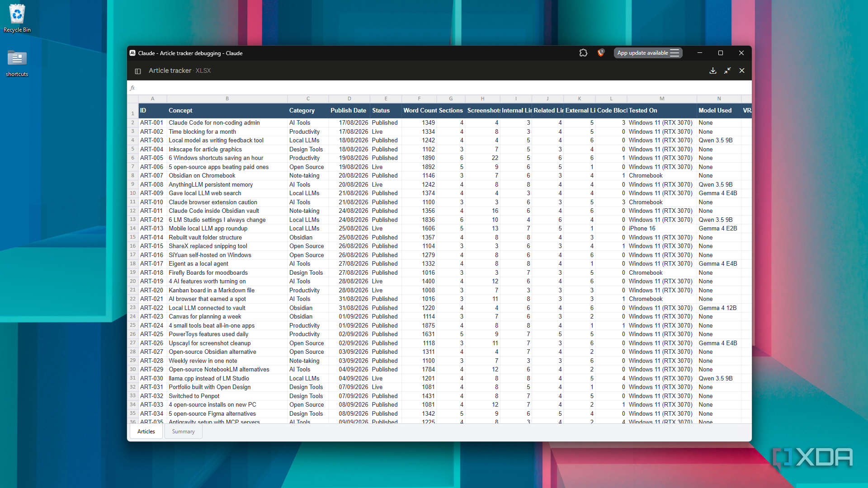
Task: Click the App update available button
Action: (x=648, y=53)
